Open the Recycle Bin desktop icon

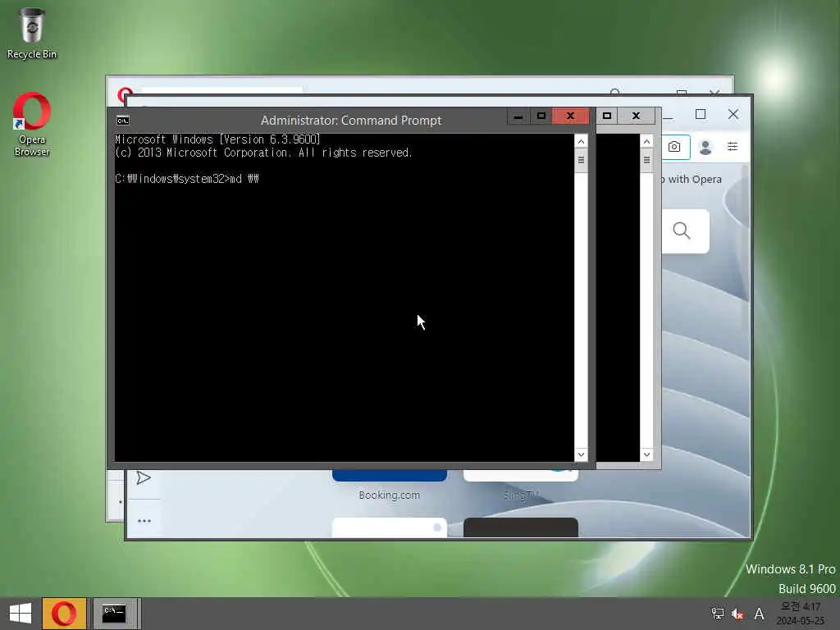point(32,33)
